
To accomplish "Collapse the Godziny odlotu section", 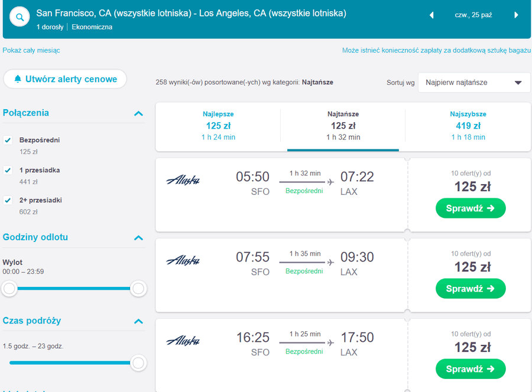I will [138, 238].
